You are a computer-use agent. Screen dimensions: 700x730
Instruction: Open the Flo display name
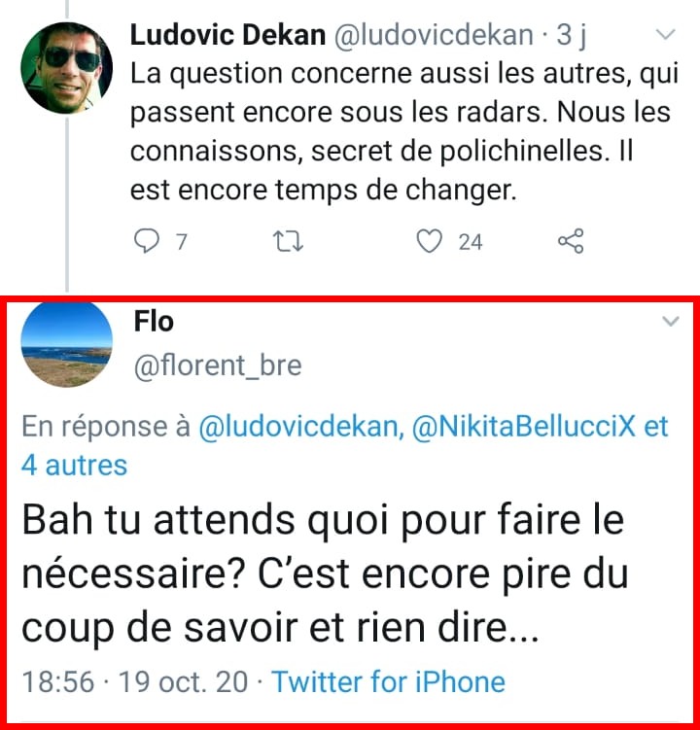click(154, 321)
